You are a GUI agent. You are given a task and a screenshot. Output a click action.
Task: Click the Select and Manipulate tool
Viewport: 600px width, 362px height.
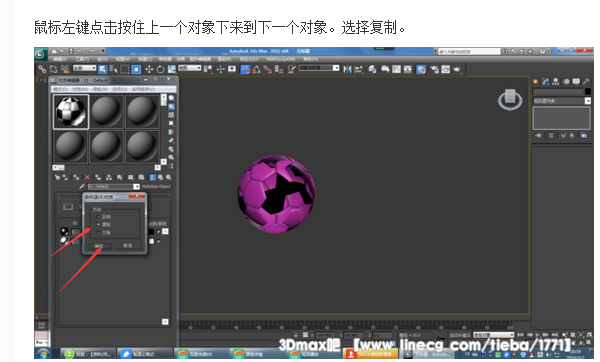coord(220,69)
